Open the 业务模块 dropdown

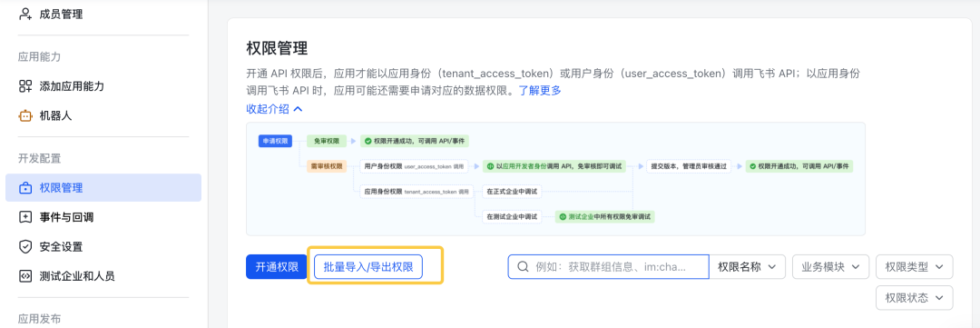click(830, 266)
